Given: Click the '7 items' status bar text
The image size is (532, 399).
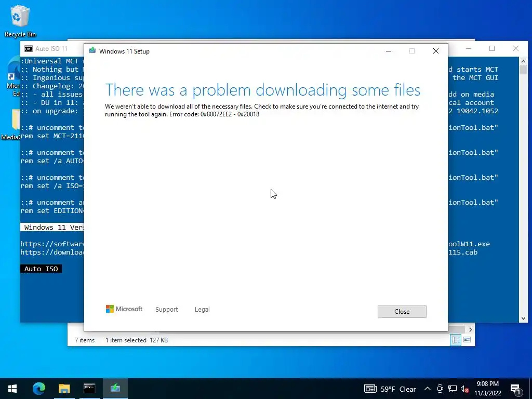Looking at the screenshot, I should point(85,340).
